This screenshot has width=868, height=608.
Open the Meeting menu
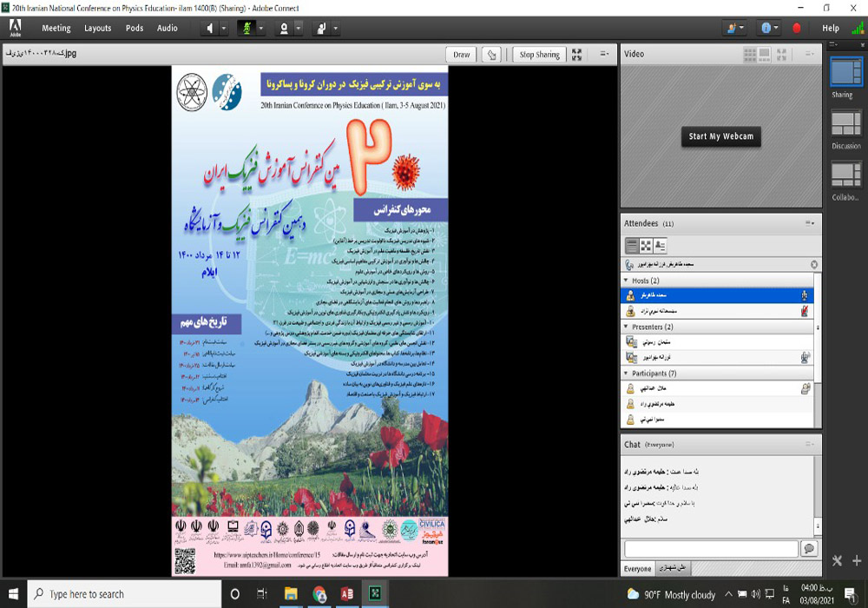click(56, 28)
